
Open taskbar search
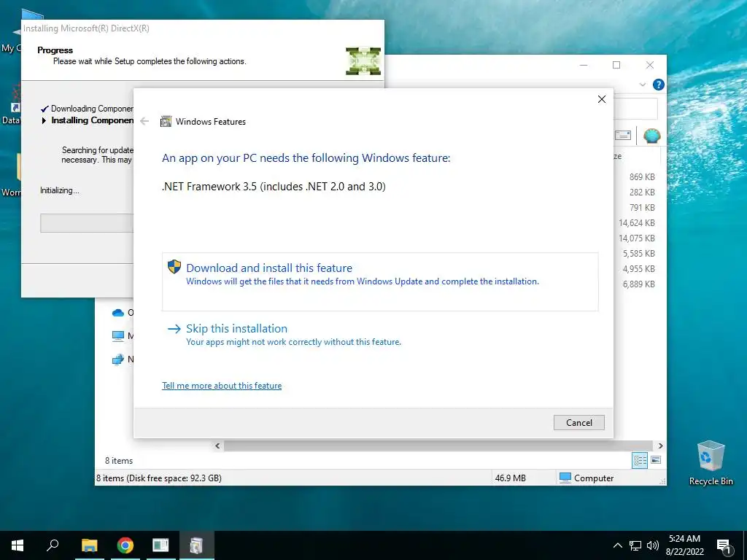point(53,545)
